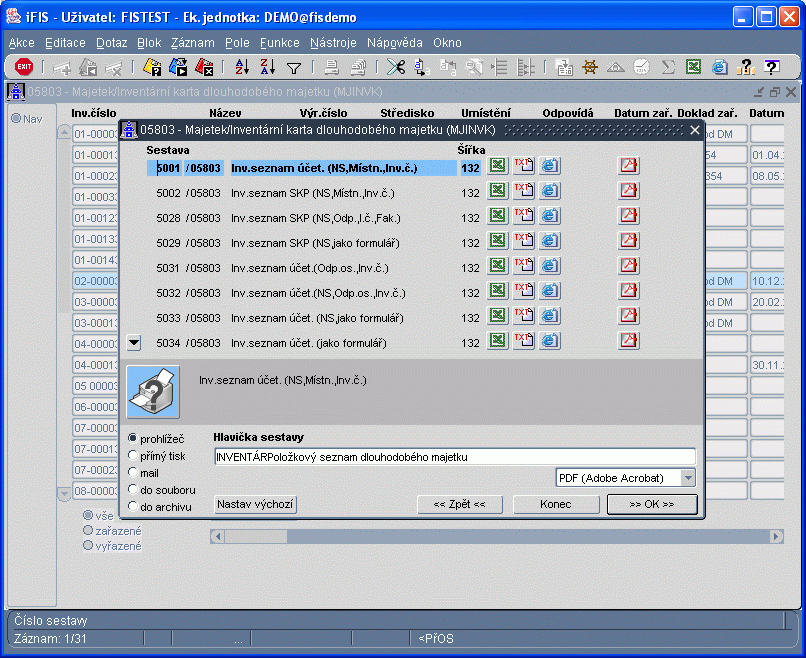Click the sigma sum toolbar icon
The width and height of the screenshot is (806, 658).
(x=668, y=67)
